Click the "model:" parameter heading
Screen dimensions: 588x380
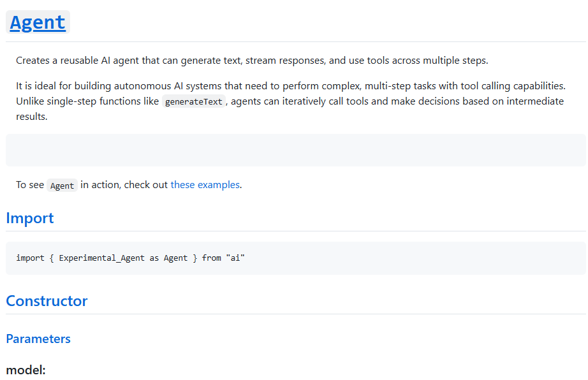(26, 370)
